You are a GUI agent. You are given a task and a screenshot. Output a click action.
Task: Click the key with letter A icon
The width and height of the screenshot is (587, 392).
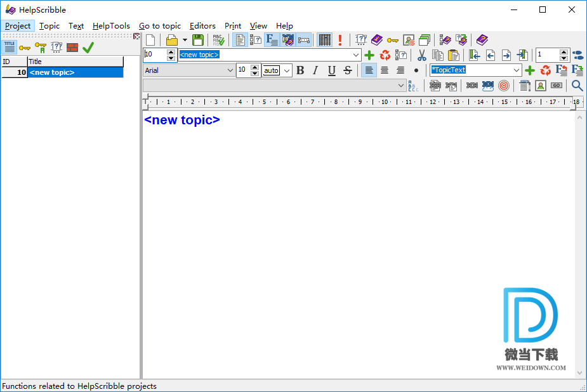[x=41, y=48]
